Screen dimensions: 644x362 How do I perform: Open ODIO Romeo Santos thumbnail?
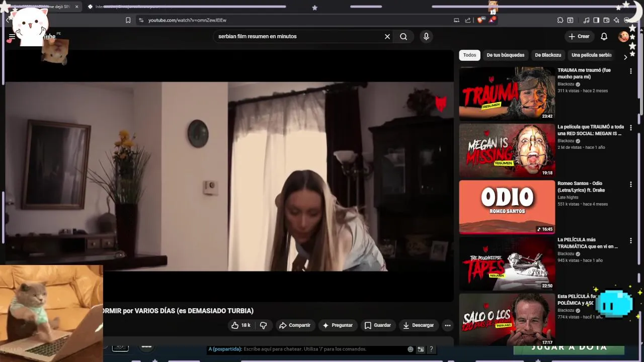[507, 207]
